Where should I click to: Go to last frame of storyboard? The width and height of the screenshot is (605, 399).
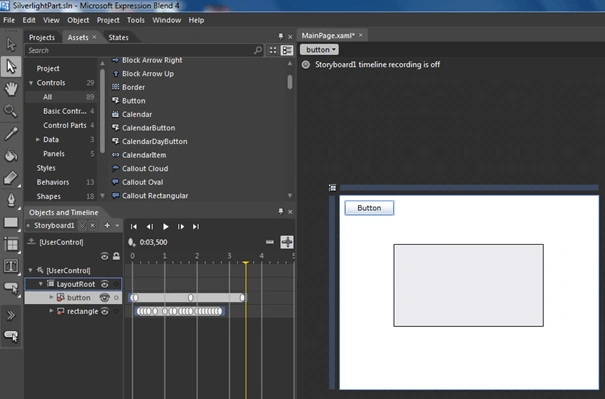[196, 227]
